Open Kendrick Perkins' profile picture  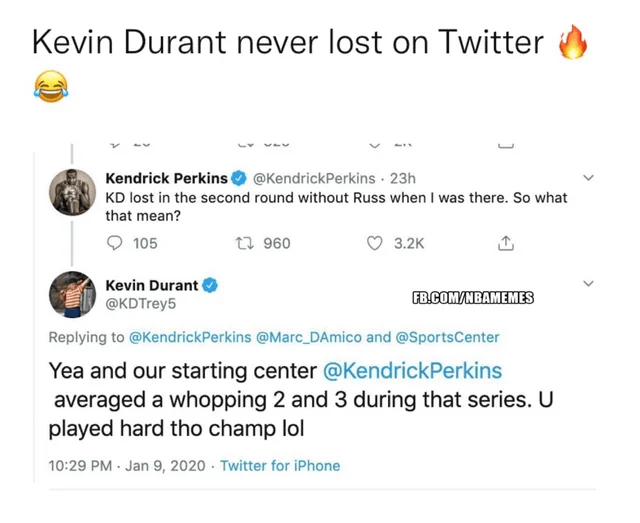click(72, 193)
